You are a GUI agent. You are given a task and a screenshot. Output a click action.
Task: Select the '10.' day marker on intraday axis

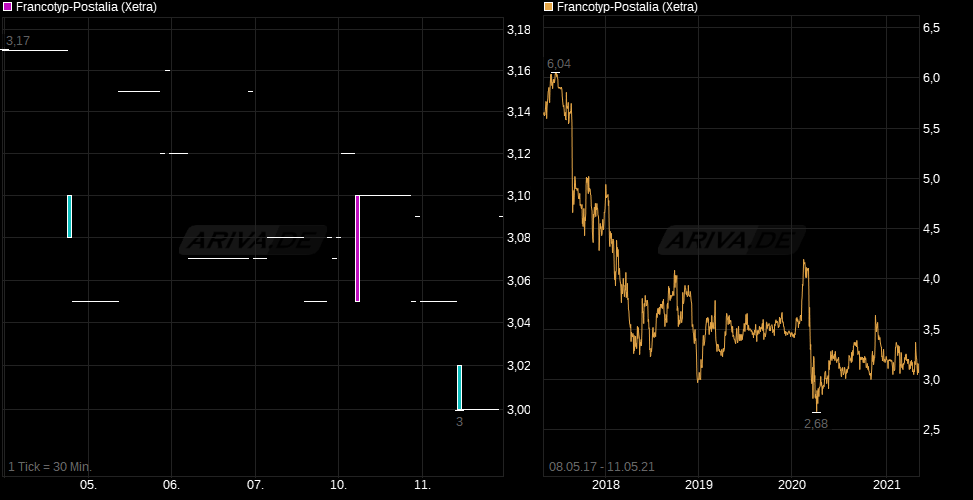click(338, 485)
